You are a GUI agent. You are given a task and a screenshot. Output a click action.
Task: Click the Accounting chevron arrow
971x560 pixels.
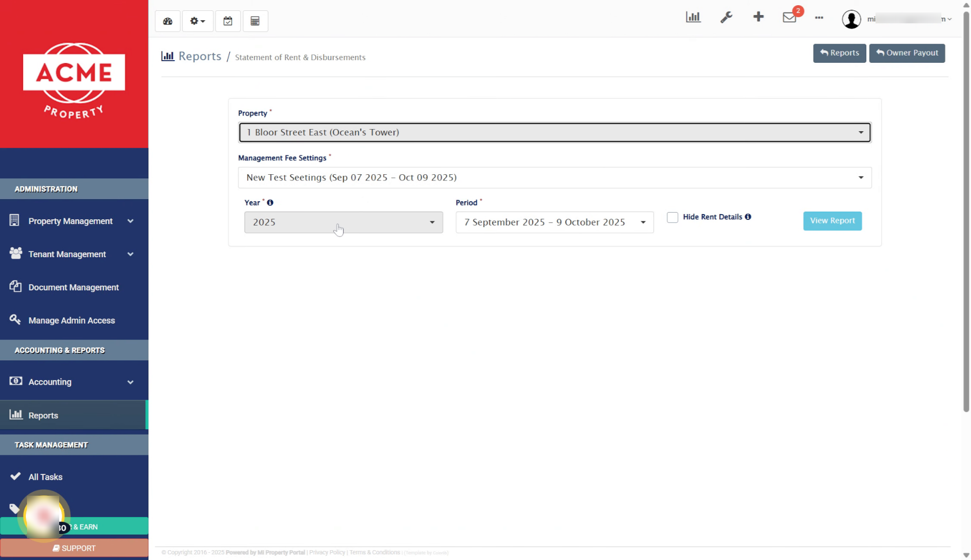[131, 383]
